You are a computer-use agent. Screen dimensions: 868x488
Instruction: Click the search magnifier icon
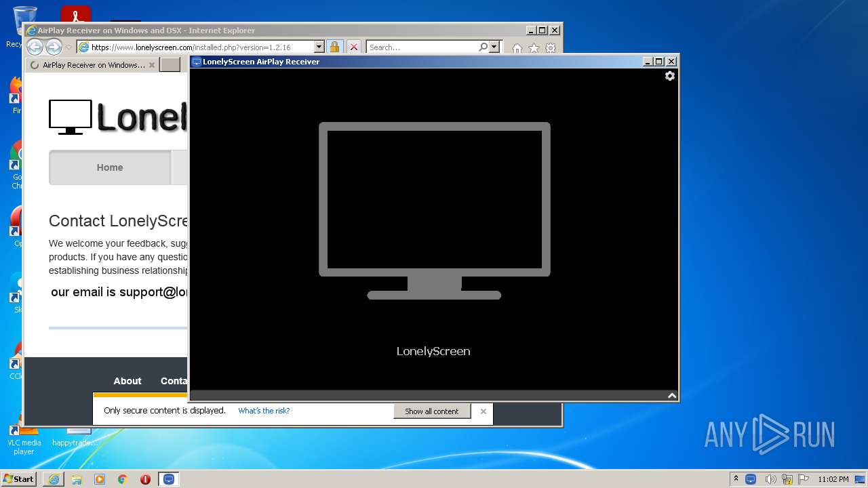[x=483, y=47]
